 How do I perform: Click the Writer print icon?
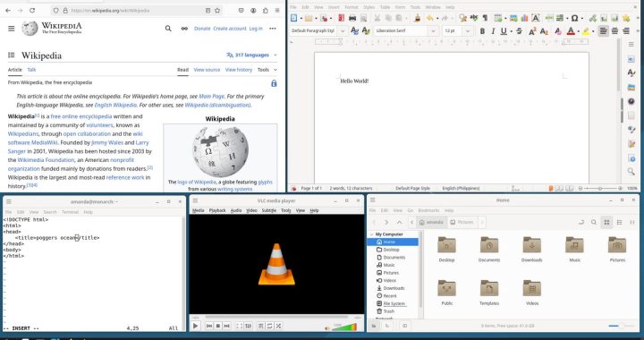pos(352,18)
